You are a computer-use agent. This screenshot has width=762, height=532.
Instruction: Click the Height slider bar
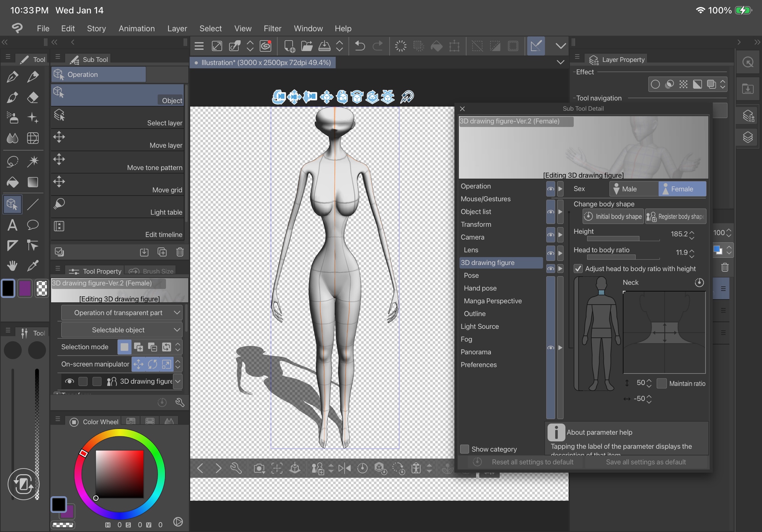[x=623, y=239]
